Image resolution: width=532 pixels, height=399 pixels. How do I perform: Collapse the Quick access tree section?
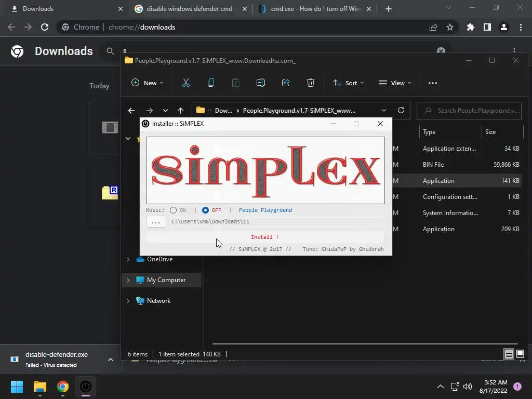point(128,138)
